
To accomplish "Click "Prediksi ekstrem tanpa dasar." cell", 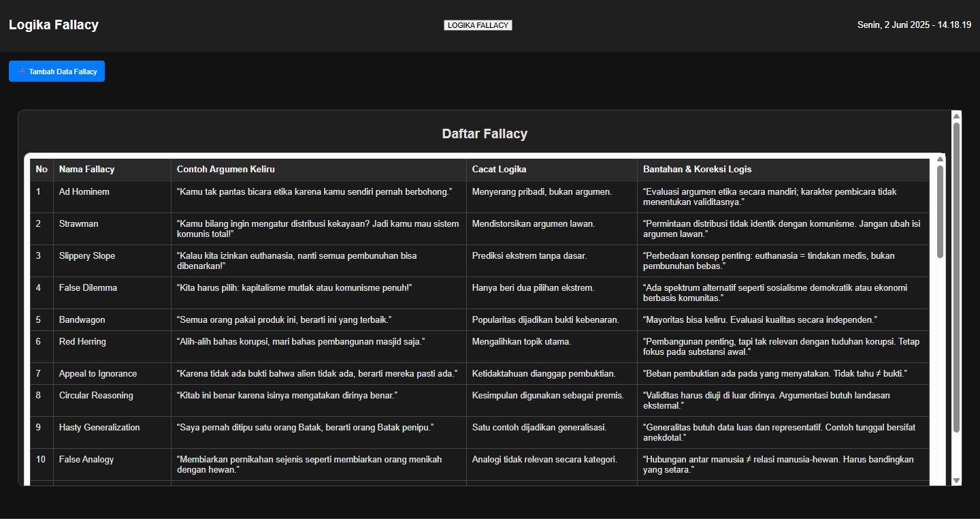I will 552,261.
